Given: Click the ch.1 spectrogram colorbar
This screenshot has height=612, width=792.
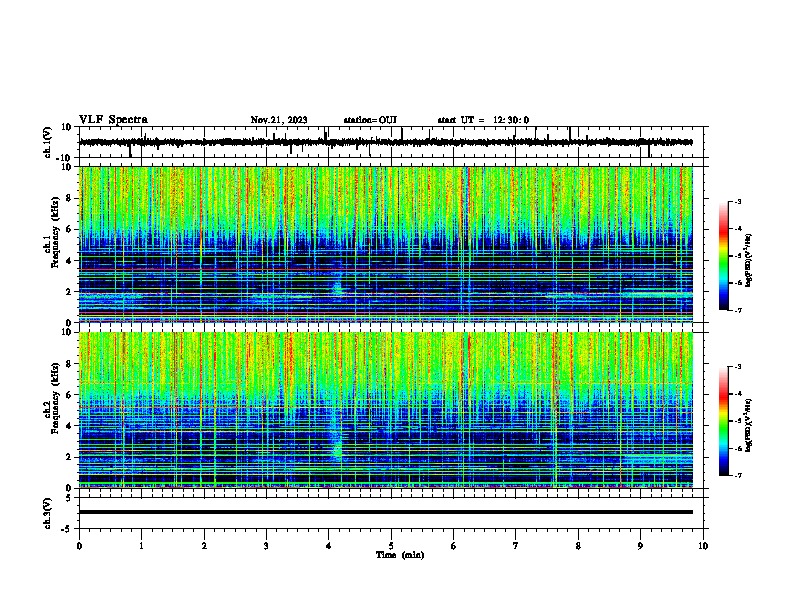Looking at the screenshot, I should pos(723,256).
